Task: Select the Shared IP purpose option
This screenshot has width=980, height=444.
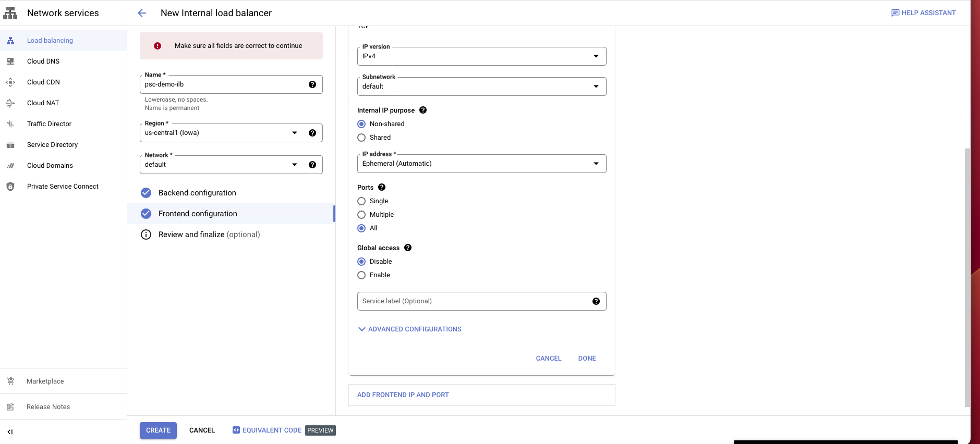Action: [x=361, y=138]
